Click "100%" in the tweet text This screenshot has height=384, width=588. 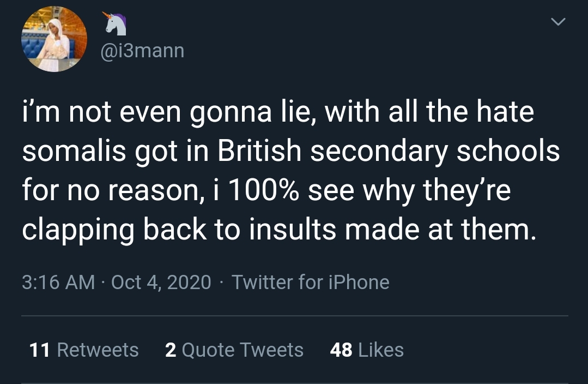click(x=270, y=191)
